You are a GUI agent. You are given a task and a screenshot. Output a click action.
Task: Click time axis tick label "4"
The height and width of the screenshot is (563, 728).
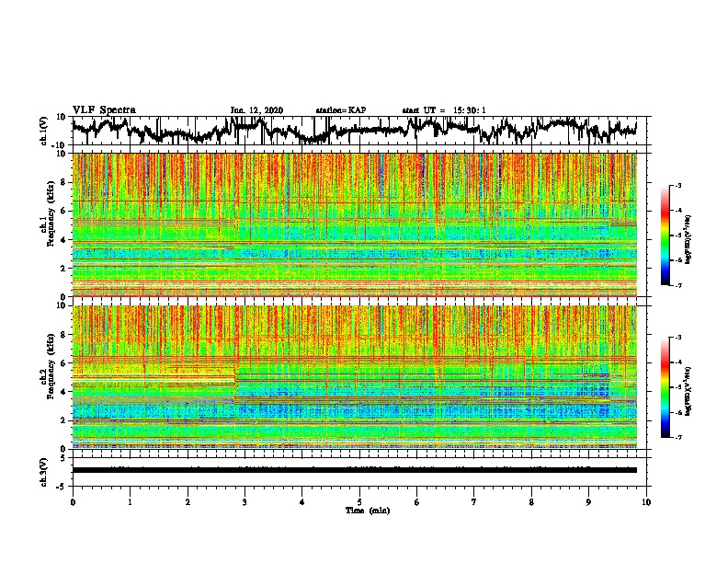click(302, 502)
